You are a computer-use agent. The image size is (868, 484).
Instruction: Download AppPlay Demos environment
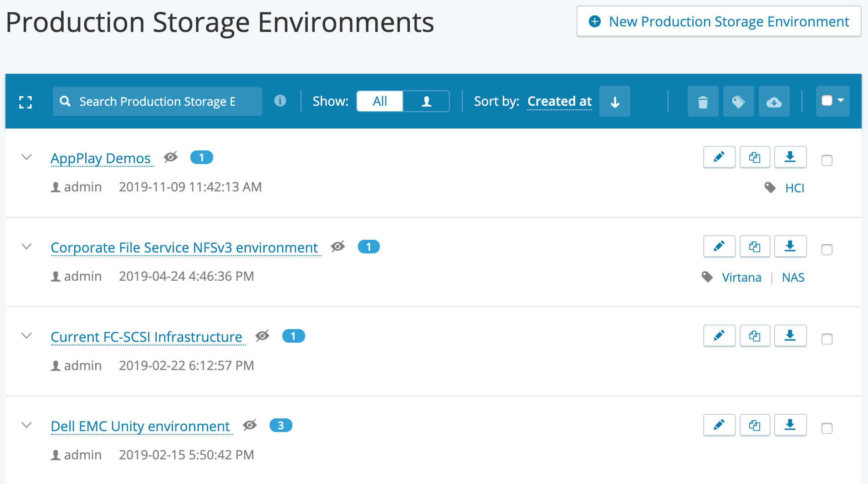(x=791, y=157)
